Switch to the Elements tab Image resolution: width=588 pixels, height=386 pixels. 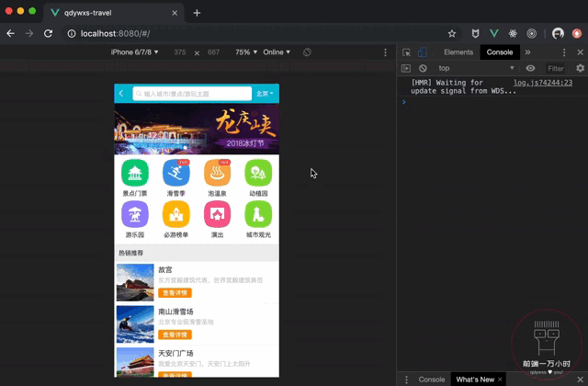tap(458, 52)
